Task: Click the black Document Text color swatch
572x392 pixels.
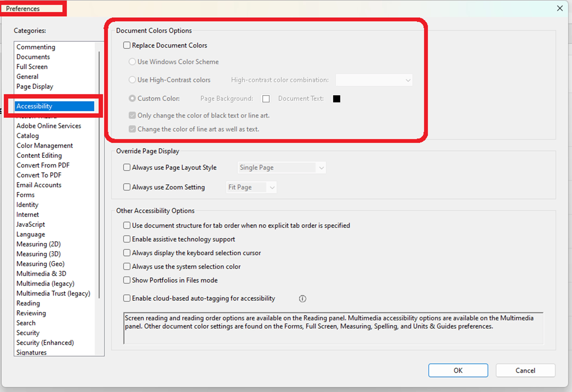Action: [336, 99]
